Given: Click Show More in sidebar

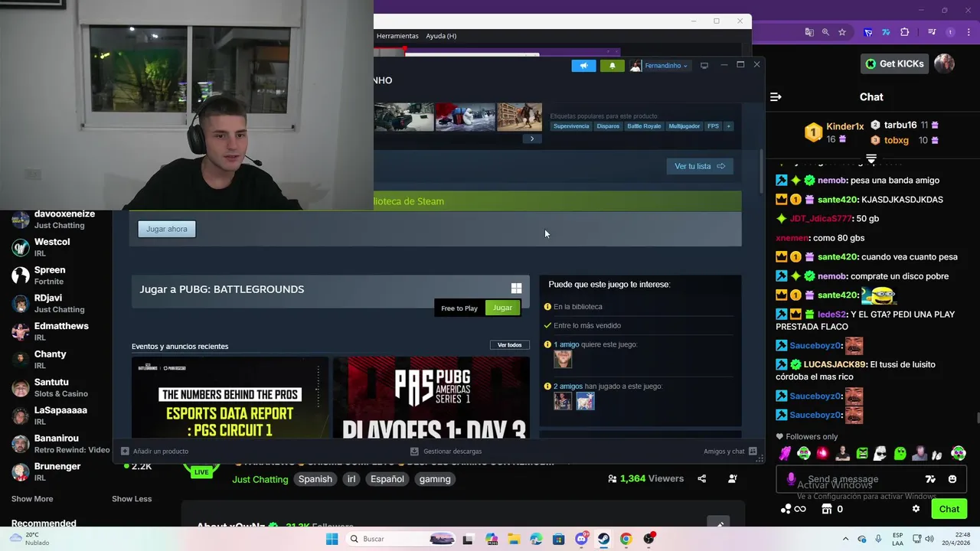Looking at the screenshot, I should (x=32, y=499).
